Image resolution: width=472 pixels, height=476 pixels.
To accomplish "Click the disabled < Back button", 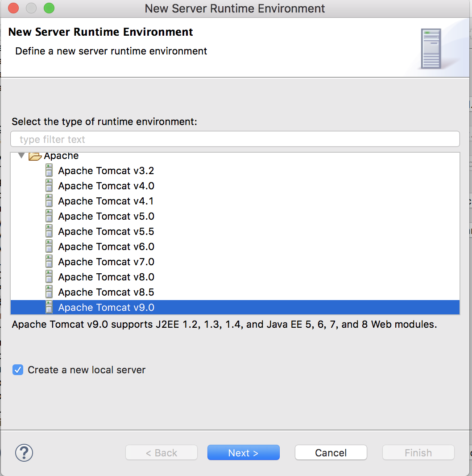I will coord(161,453).
